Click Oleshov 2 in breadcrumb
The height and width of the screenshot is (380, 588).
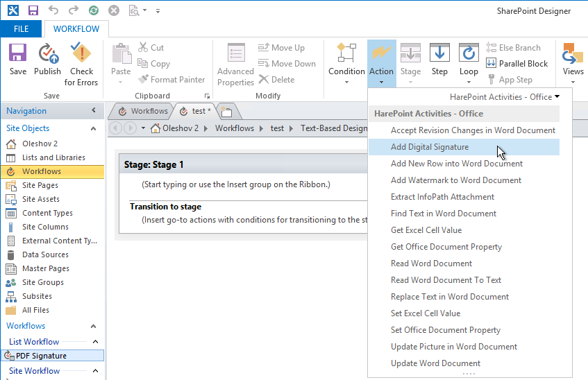[x=180, y=128]
